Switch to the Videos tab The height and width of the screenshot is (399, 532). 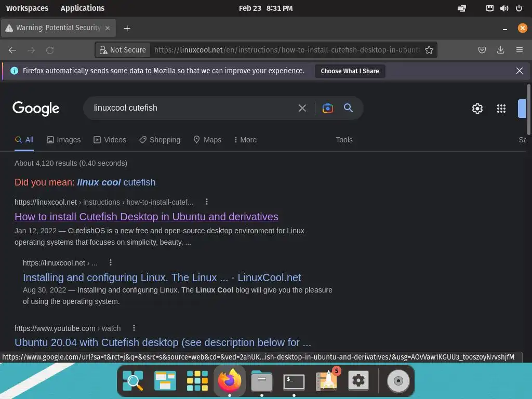(110, 140)
